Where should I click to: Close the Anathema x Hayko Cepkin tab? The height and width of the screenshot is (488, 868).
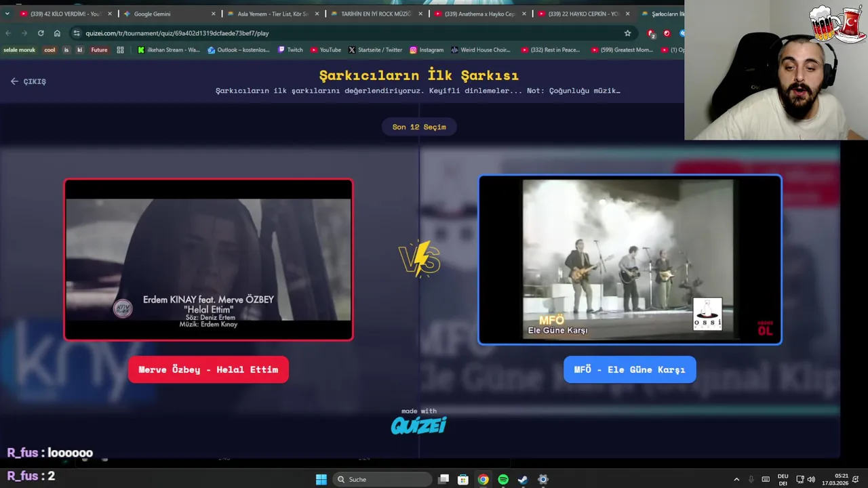tap(524, 14)
